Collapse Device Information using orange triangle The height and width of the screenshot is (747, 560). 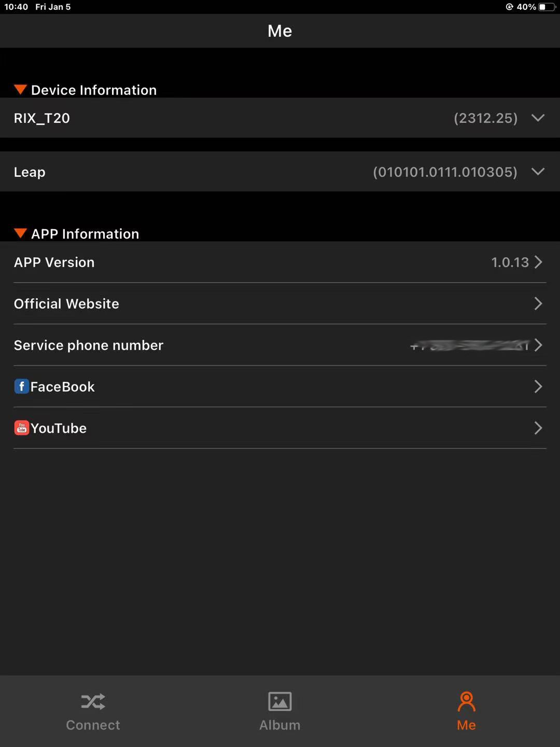pos(20,89)
